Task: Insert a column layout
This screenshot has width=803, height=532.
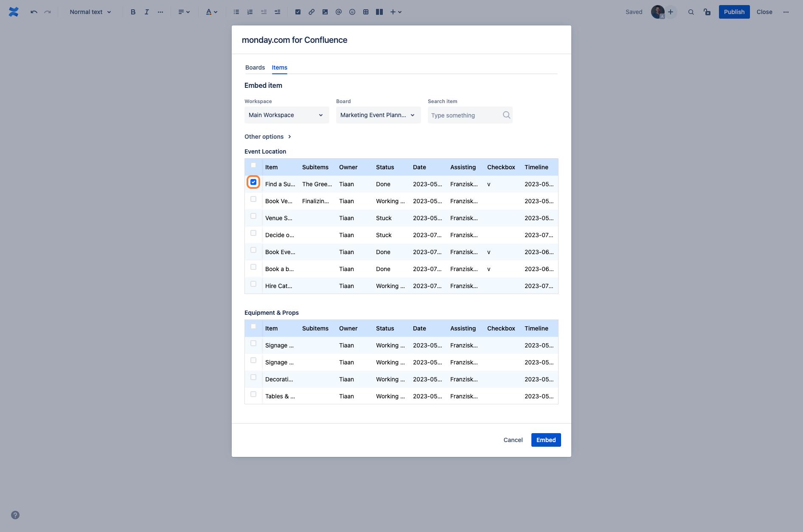Action: click(379, 12)
